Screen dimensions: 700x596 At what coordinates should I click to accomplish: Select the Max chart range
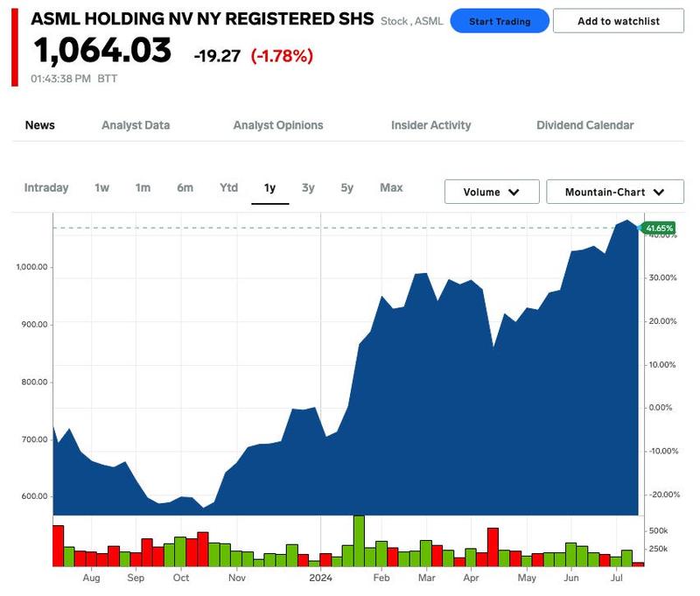pos(391,188)
